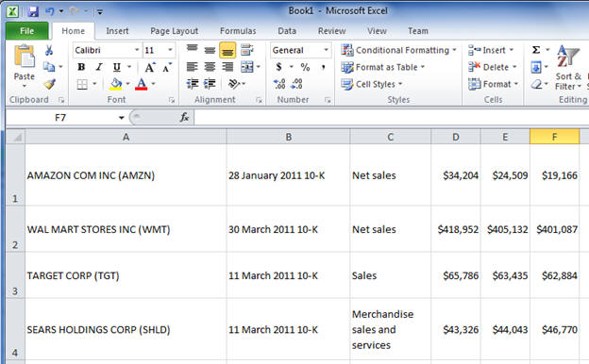Open the File tab

click(26, 31)
